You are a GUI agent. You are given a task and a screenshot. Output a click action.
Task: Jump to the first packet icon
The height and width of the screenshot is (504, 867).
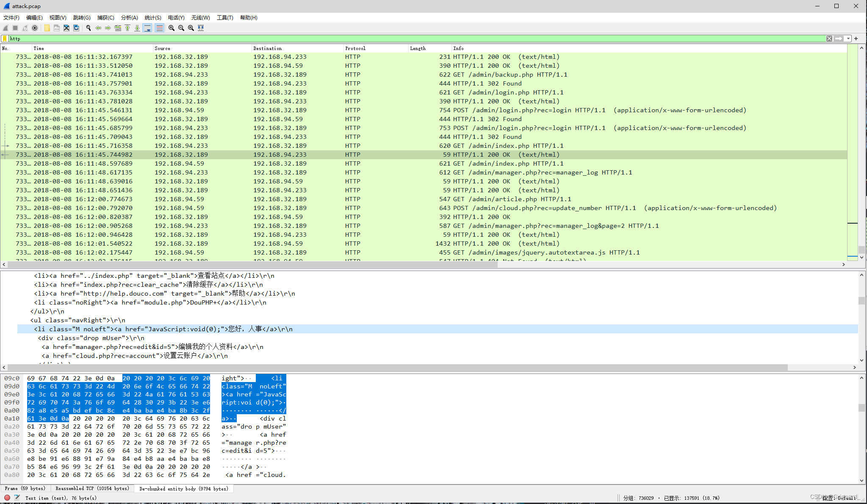(x=127, y=28)
